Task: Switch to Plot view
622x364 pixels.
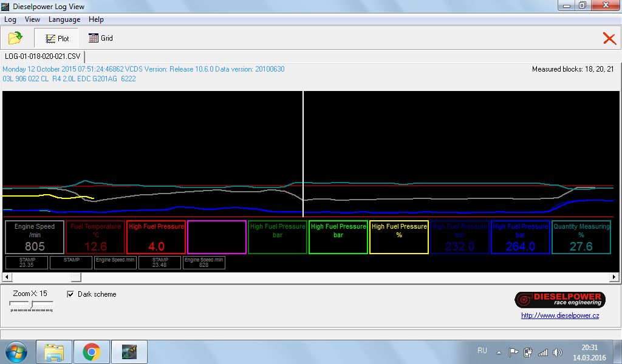Action: [58, 38]
